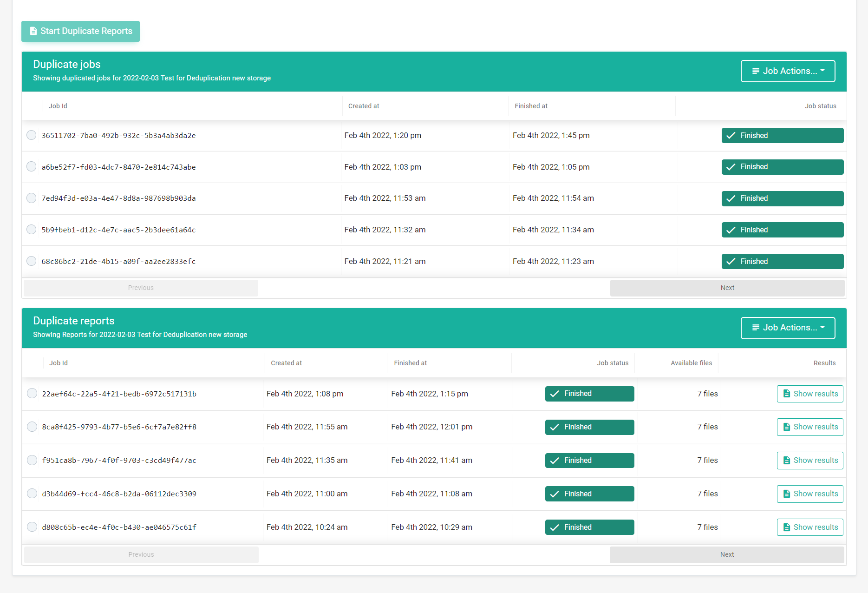Click file icon in Show results for d808c65b report
868x593 pixels.
tap(787, 527)
